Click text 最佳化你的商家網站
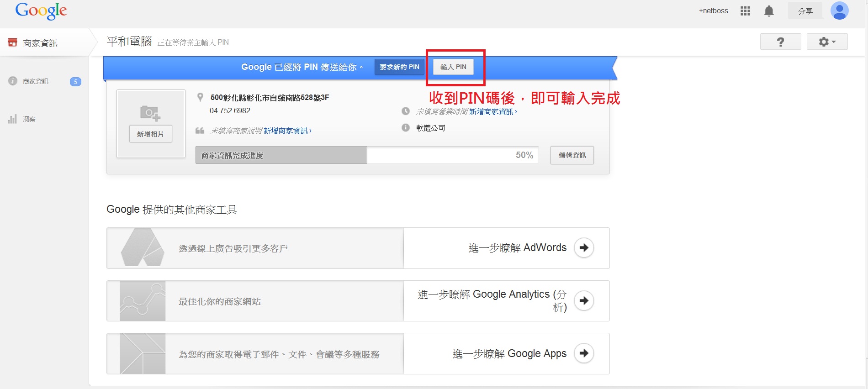The width and height of the screenshot is (868, 389). (220, 301)
